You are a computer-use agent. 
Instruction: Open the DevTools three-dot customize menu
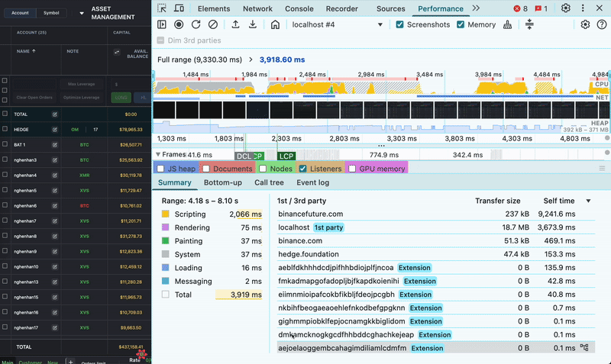coord(583,8)
